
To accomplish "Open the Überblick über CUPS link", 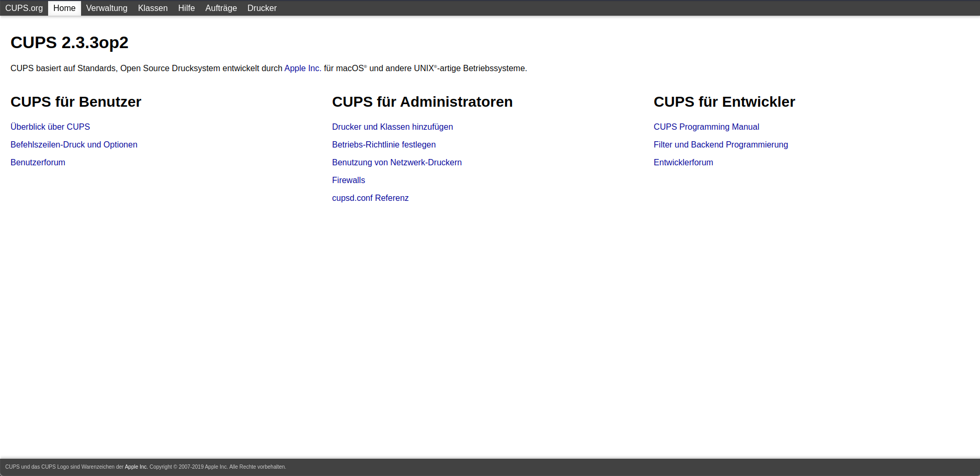I will click(50, 127).
